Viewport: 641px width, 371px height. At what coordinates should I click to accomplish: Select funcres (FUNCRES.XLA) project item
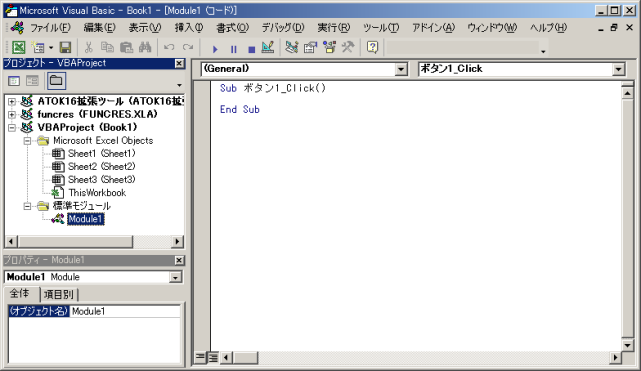(97, 114)
